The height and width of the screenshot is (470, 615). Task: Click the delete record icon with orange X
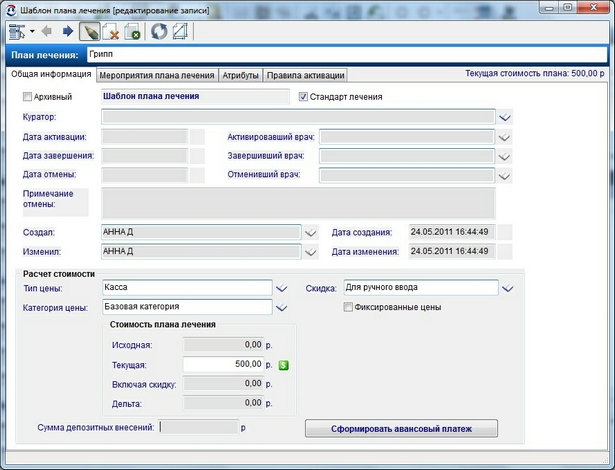(x=111, y=31)
